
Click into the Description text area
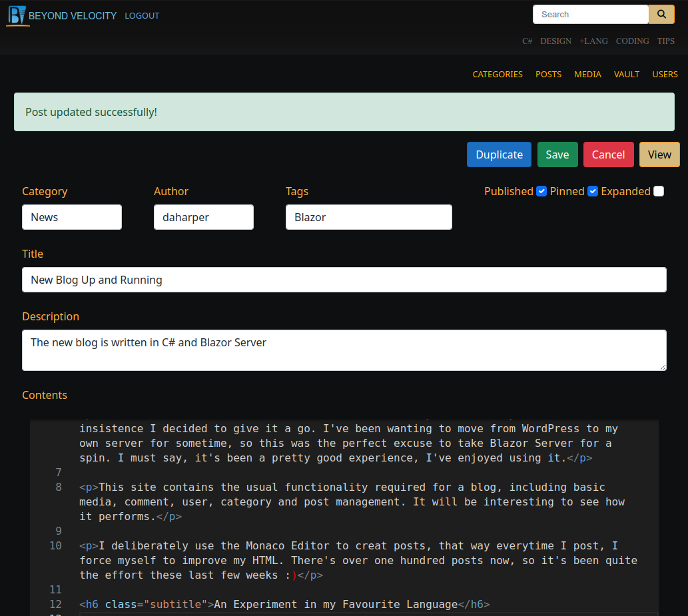(344, 350)
